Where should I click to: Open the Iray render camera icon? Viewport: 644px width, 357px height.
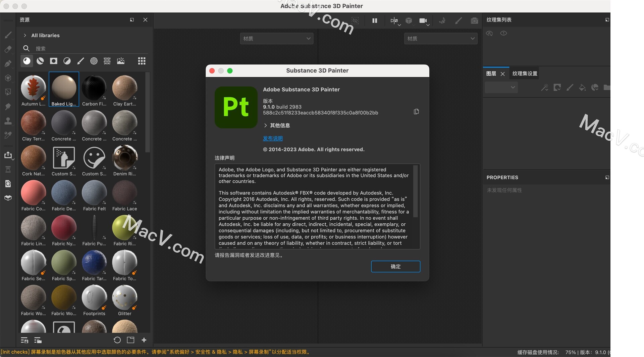click(x=474, y=21)
